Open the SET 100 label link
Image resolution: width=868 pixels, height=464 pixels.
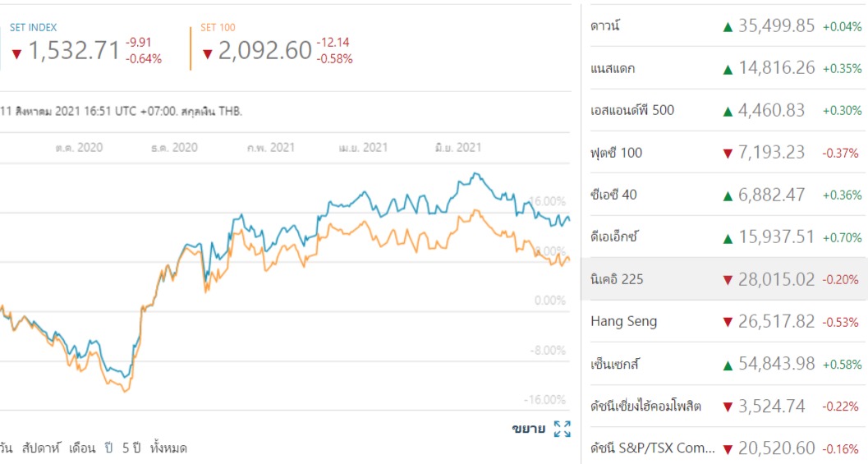(x=218, y=27)
